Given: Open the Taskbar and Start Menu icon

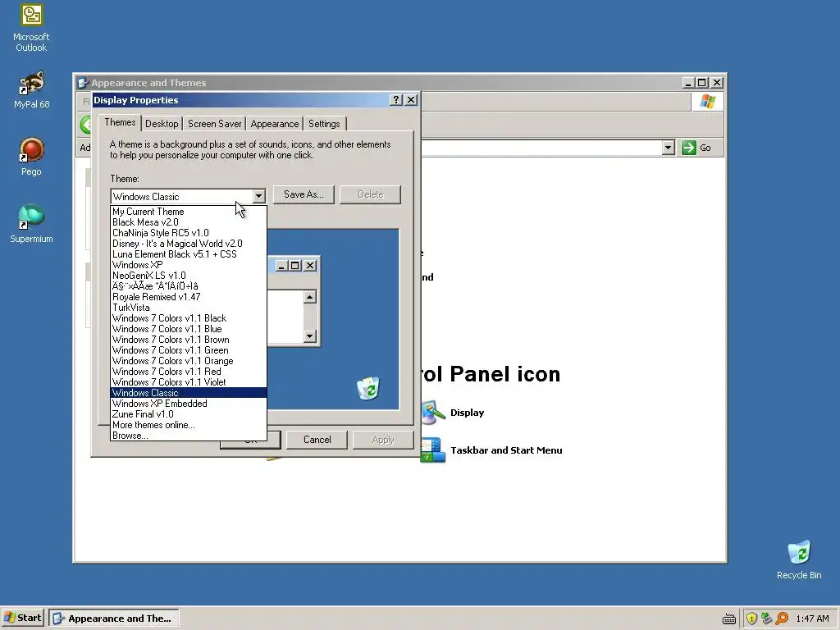Looking at the screenshot, I should pyautogui.click(x=492, y=450).
